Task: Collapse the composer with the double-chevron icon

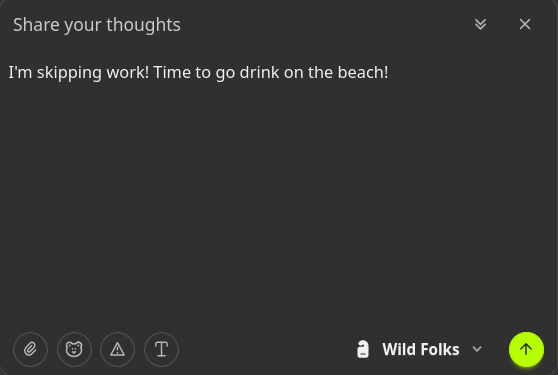Action: 480,24
